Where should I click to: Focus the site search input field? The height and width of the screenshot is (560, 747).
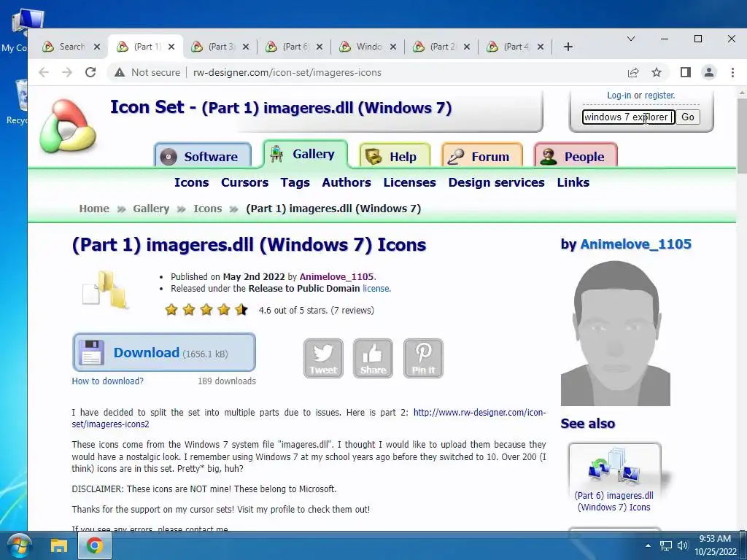pos(628,117)
